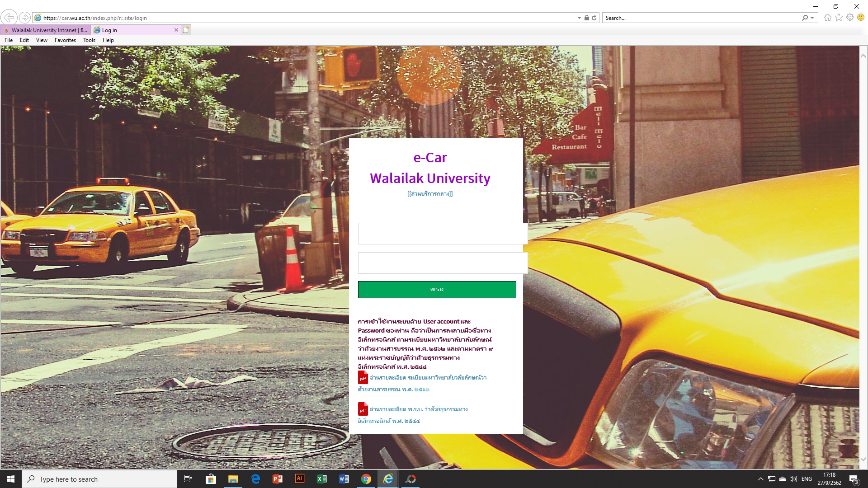Click the Refresh page icon
The height and width of the screenshot is (488, 868).
tap(594, 18)
